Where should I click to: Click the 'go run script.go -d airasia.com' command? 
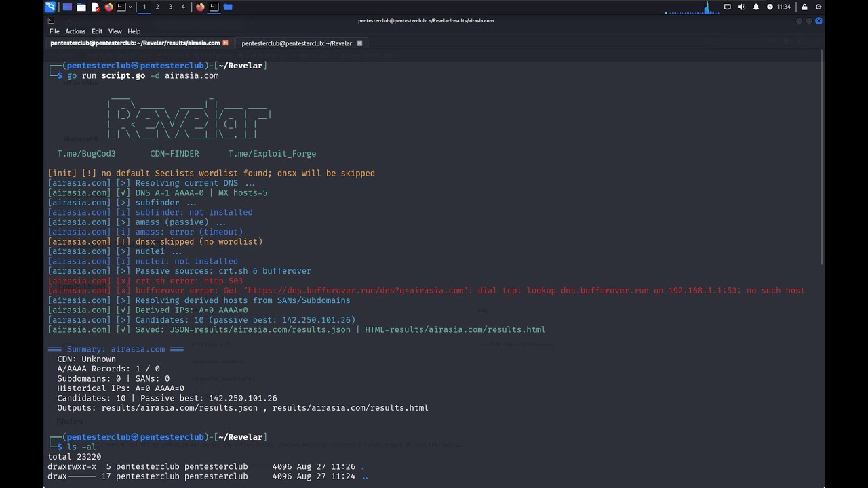pyautogui.click(x=142, y=76)
